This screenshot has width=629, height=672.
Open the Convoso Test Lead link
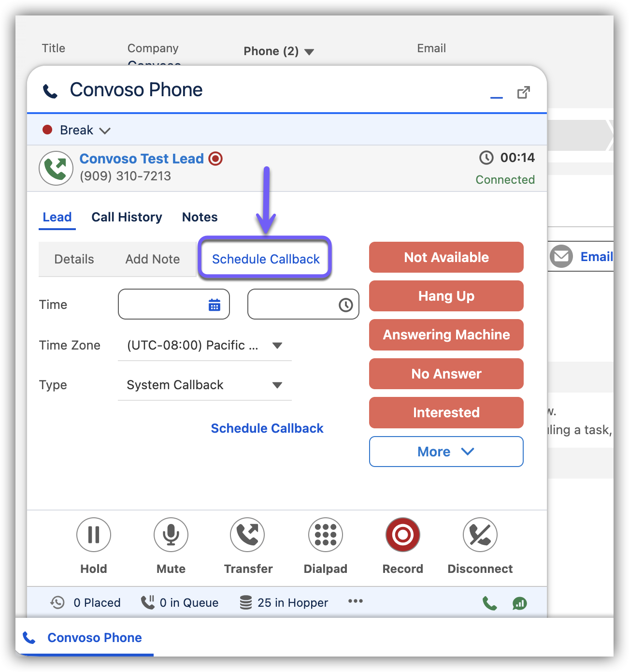[142, 159]
